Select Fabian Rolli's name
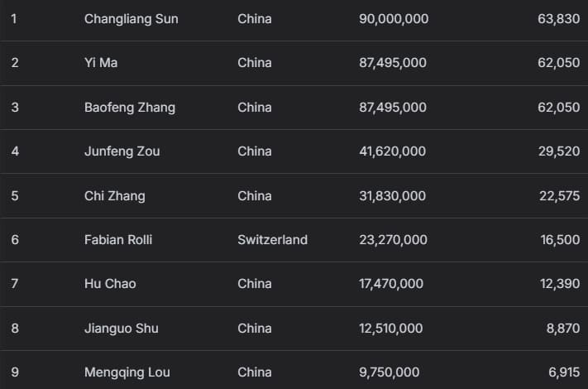 coord(118,240)
